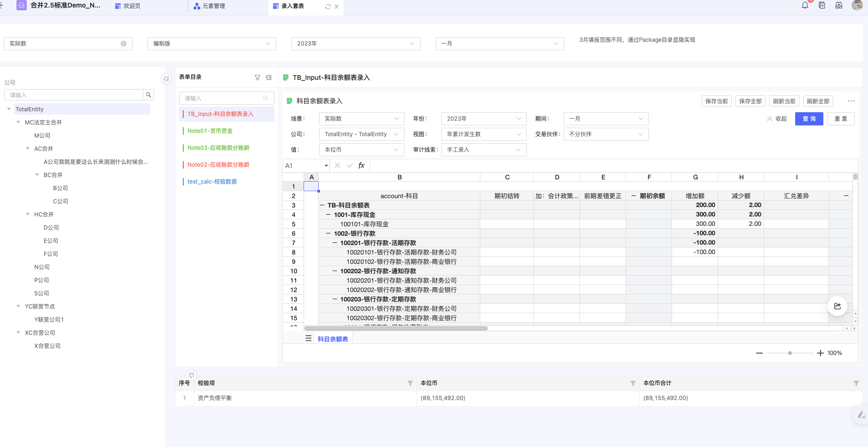This screenshot has height=447, width=868.
Task: Click the notification bell icon
Action: point(805,6)
